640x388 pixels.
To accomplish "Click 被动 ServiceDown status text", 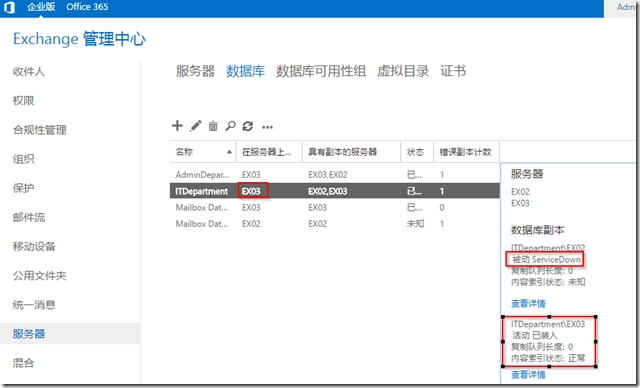I will [546, 259].
